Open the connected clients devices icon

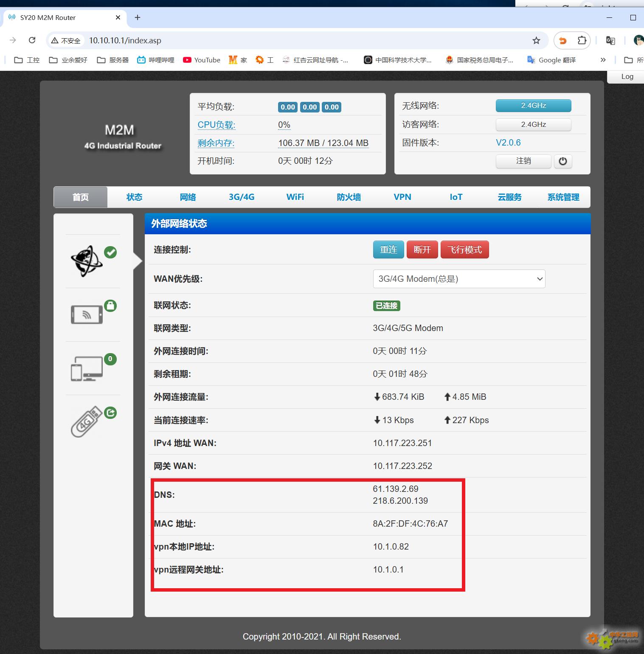[x=87, y=368]
